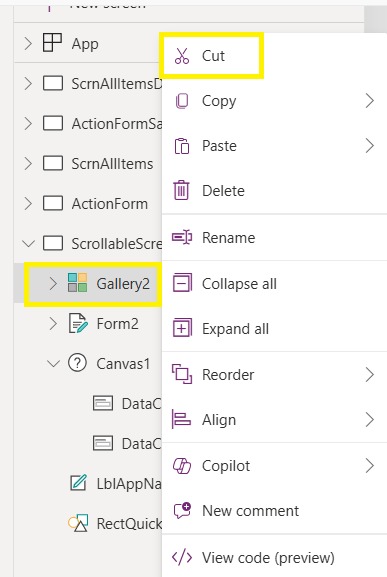Expand the App tree node

tap(28, 43)
